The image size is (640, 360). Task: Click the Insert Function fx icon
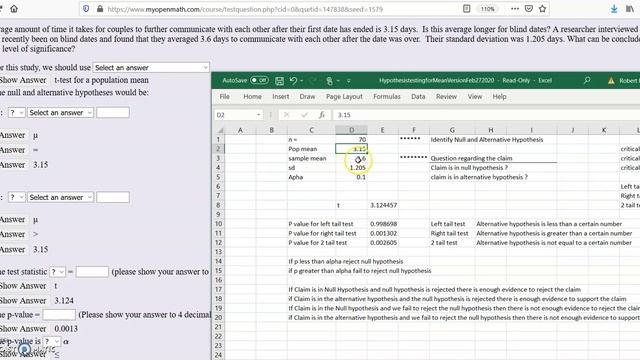(x=322, y=115)
